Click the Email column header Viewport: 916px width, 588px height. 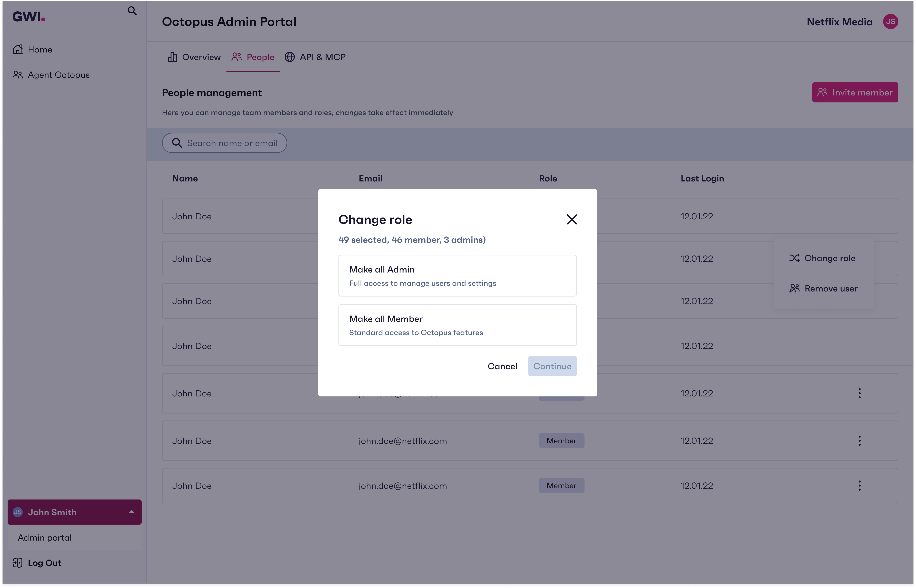(x=370, y=178)
